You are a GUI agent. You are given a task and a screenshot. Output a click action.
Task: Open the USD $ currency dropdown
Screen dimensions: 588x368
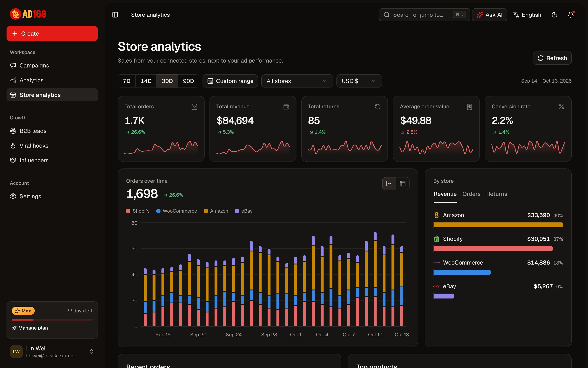[x=359, y=81]
